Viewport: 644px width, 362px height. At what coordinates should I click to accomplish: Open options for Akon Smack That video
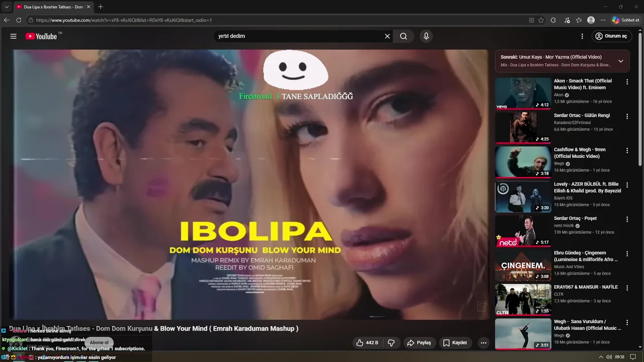(627, 82)
